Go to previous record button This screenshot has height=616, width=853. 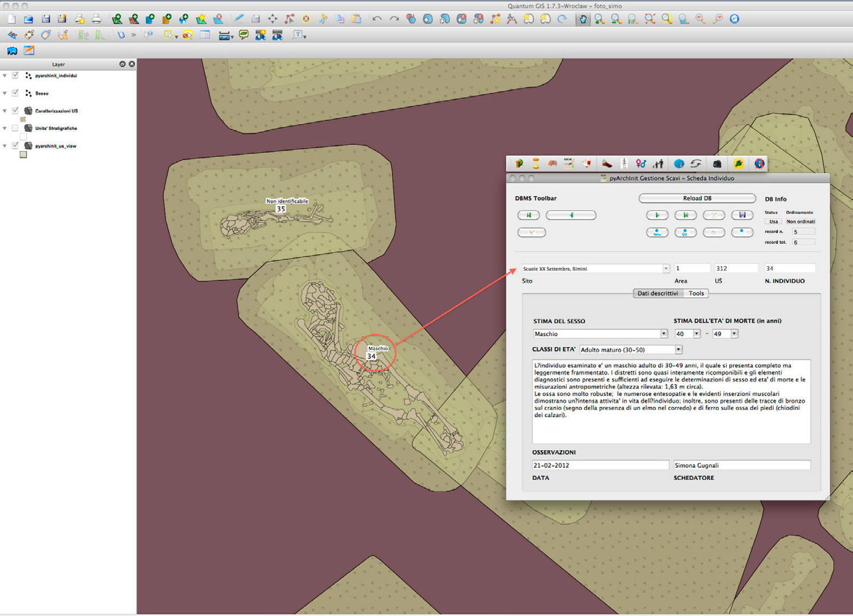coord(571,215)
